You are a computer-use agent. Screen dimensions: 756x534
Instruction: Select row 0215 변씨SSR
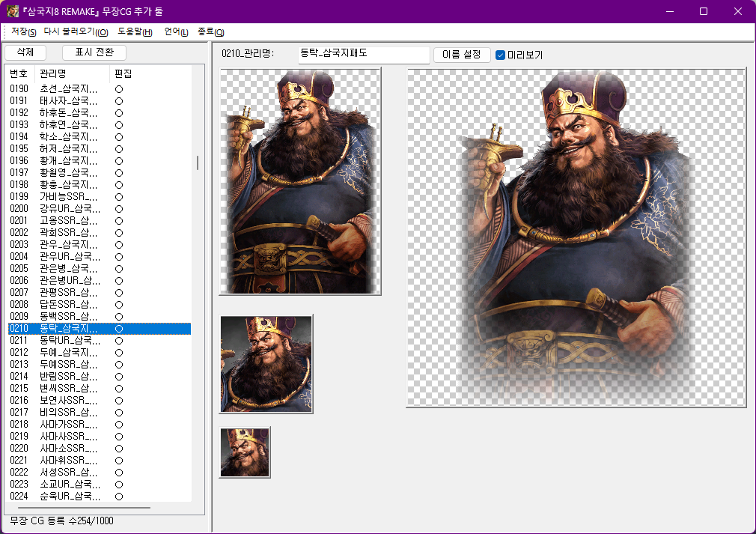click(100, 388)
